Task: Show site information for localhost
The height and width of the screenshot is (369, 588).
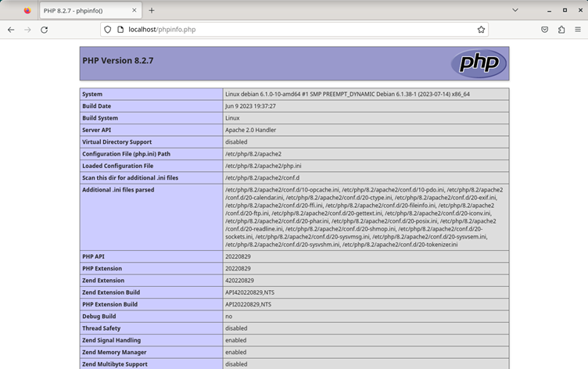Action: click(120, 30)
